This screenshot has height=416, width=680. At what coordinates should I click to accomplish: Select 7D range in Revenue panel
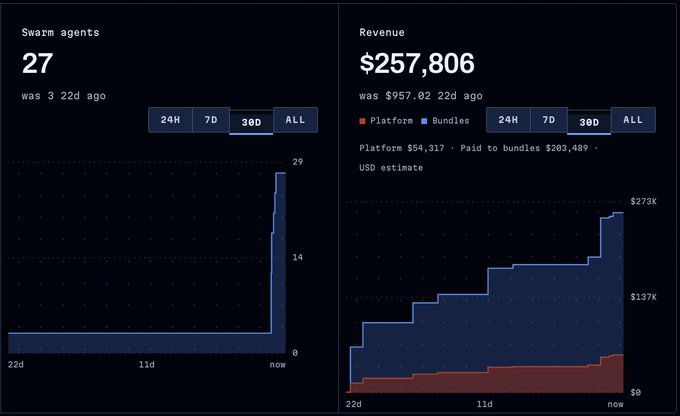(x=549, y=120)
